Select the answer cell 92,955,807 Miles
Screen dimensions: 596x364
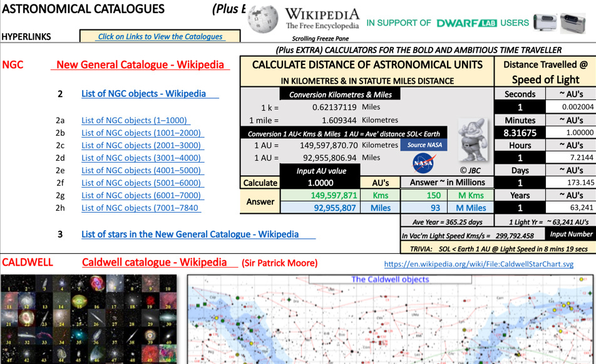[x=321, y=208]
